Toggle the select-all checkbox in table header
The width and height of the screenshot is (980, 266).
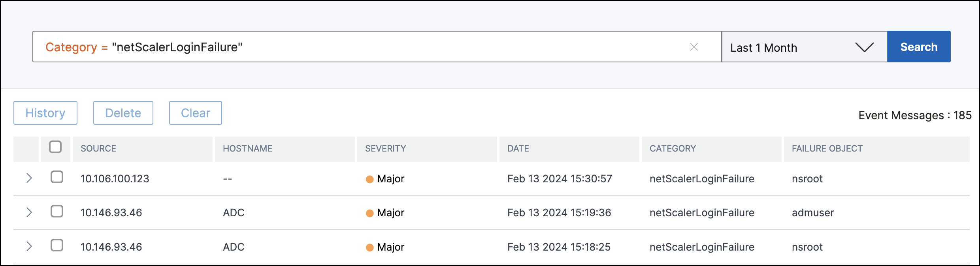click(x=55, y=147)
